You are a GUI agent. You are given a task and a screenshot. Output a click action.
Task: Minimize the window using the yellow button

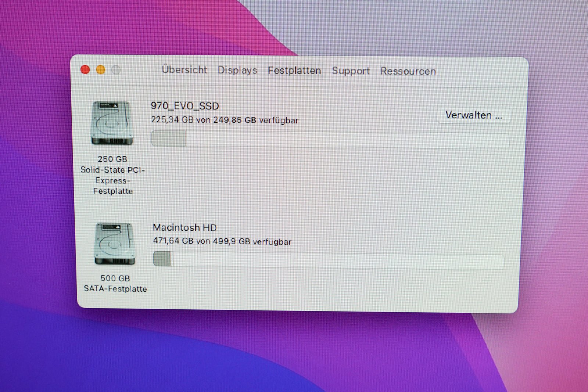point(101,70)
